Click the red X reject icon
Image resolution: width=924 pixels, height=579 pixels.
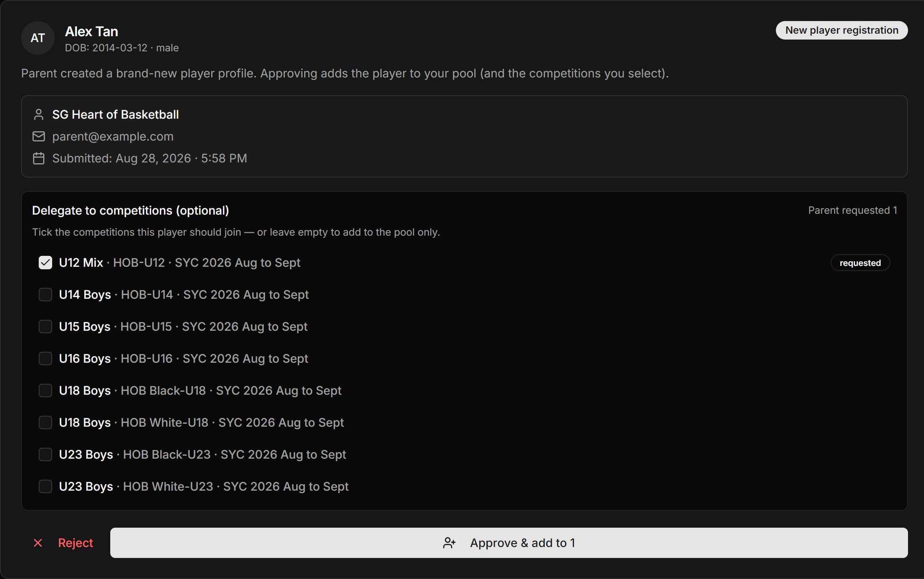38,543
